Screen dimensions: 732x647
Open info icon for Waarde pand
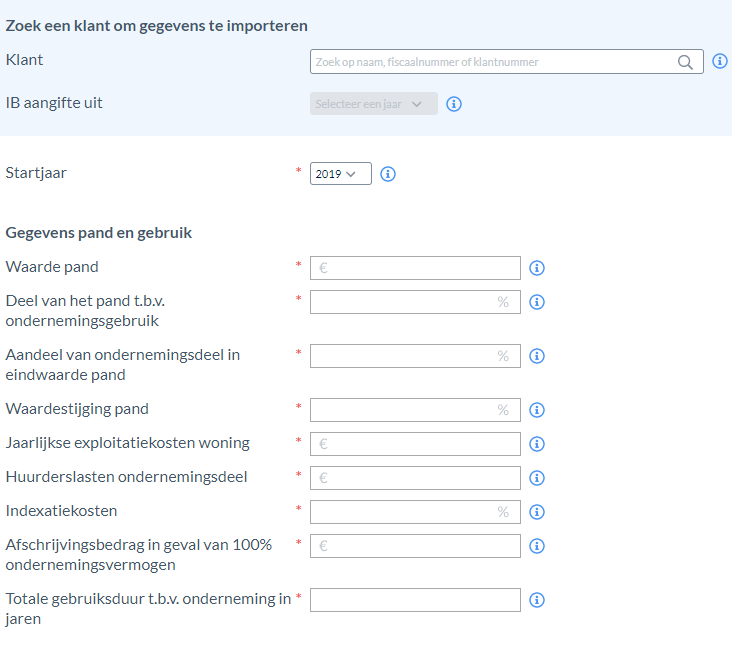(536, 268)
